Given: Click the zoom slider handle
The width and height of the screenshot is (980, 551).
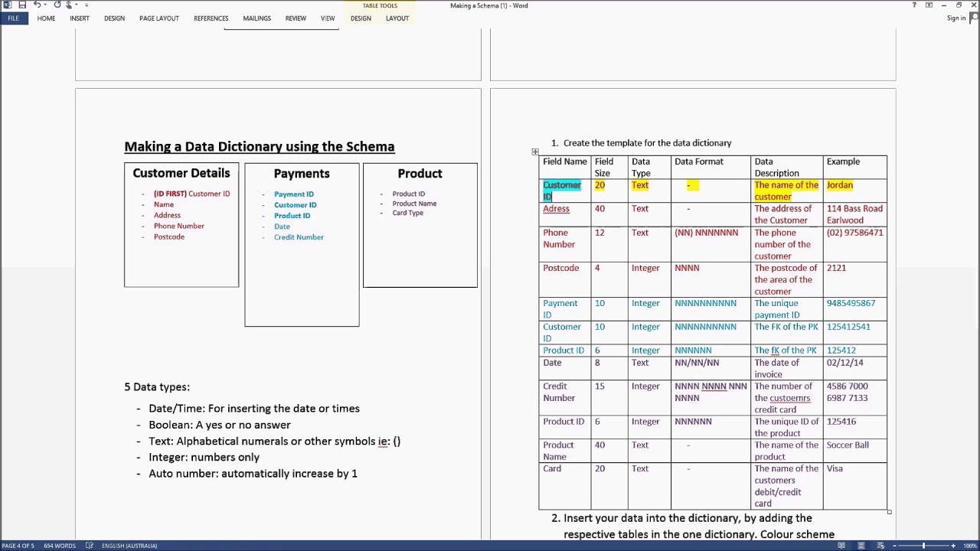Looking at the screenshot, I should [x=923, y=546].
